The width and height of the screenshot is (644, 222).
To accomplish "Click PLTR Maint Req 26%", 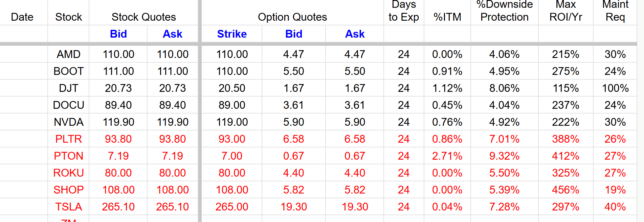I will 615,139.
